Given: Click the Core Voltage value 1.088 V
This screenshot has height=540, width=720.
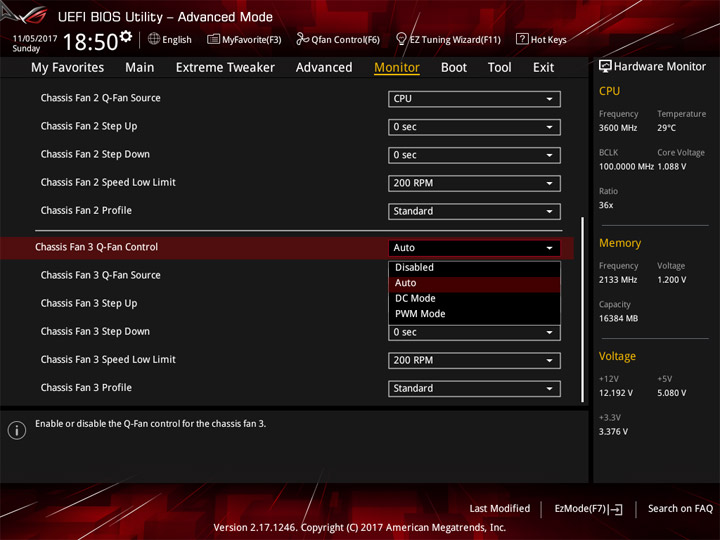Looking at the screenshot, I should click(x=672, y=167).
